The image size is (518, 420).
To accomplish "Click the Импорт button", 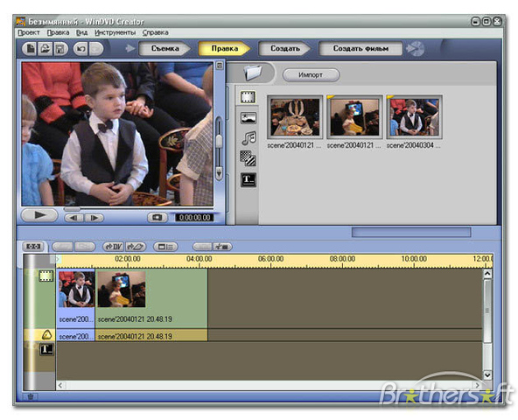I will coord(311,75).
